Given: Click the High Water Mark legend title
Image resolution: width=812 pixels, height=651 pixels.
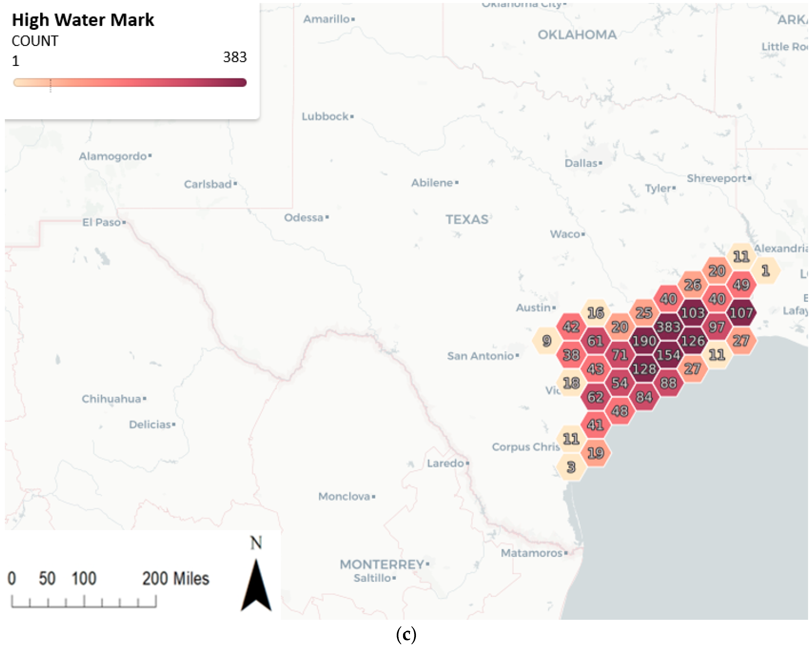Looking at the screenshot, I should (83, 20).
